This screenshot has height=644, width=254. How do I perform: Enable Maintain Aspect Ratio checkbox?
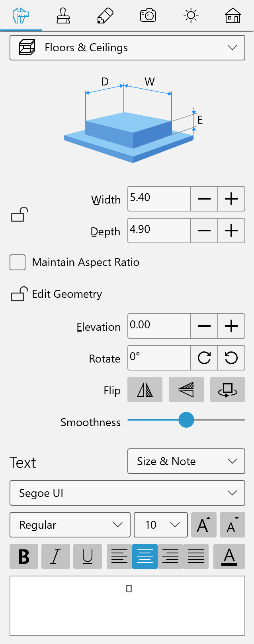(x=18, y=262)
